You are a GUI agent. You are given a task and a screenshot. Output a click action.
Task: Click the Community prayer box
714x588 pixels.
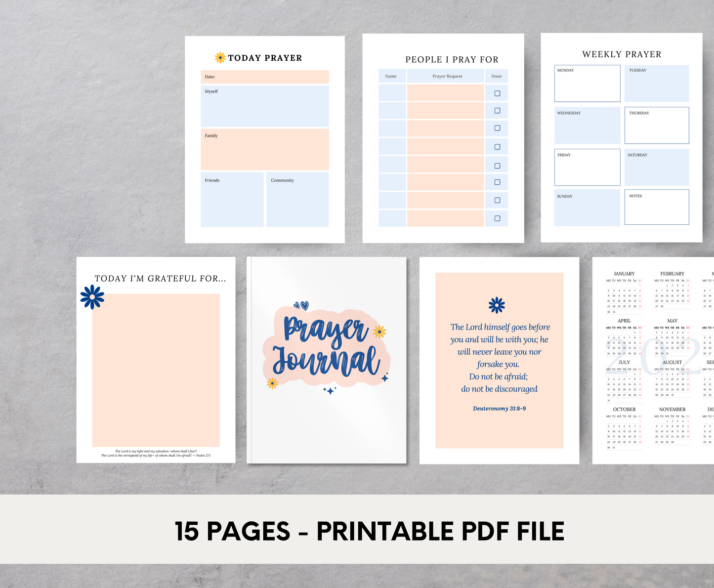(297, 200)
